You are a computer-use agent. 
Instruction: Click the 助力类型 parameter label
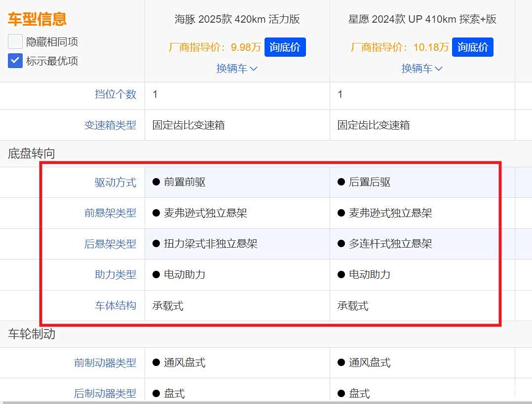(x=115, y=275)
